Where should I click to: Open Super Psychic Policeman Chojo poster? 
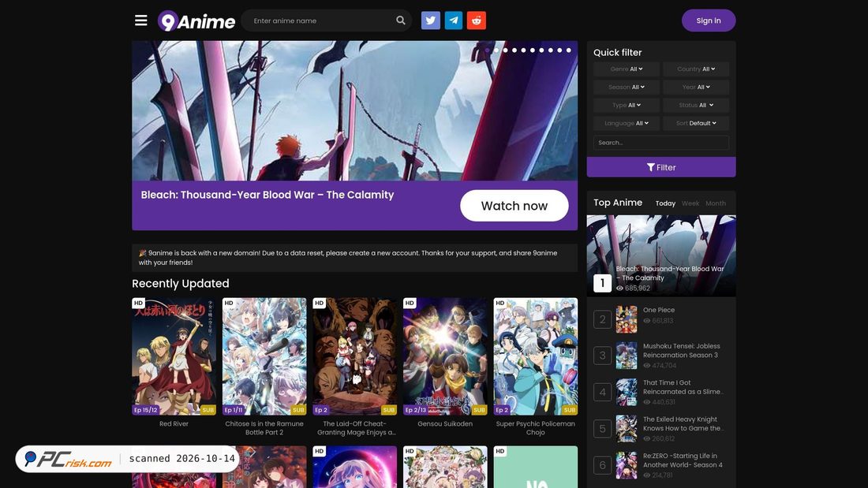[x=535, y=356]
